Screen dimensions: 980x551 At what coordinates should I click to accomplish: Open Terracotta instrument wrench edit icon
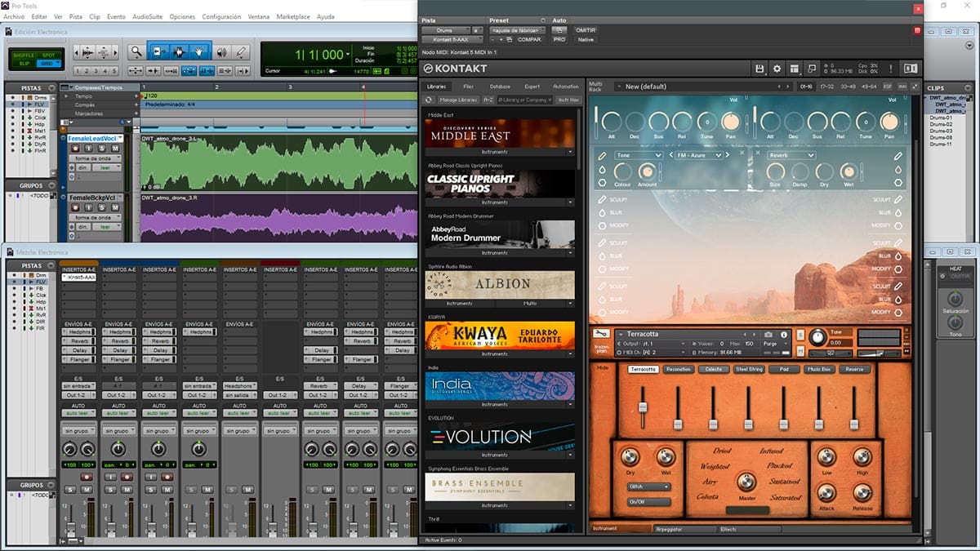coord(601,334)
